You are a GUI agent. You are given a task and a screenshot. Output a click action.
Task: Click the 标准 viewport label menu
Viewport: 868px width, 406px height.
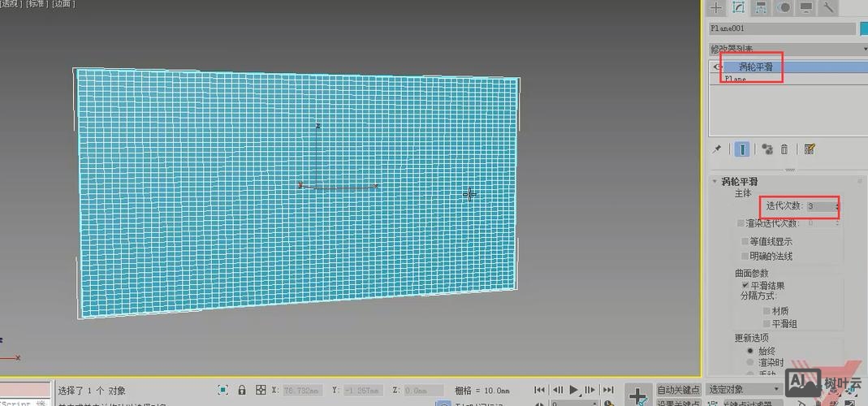click(37, 3)
